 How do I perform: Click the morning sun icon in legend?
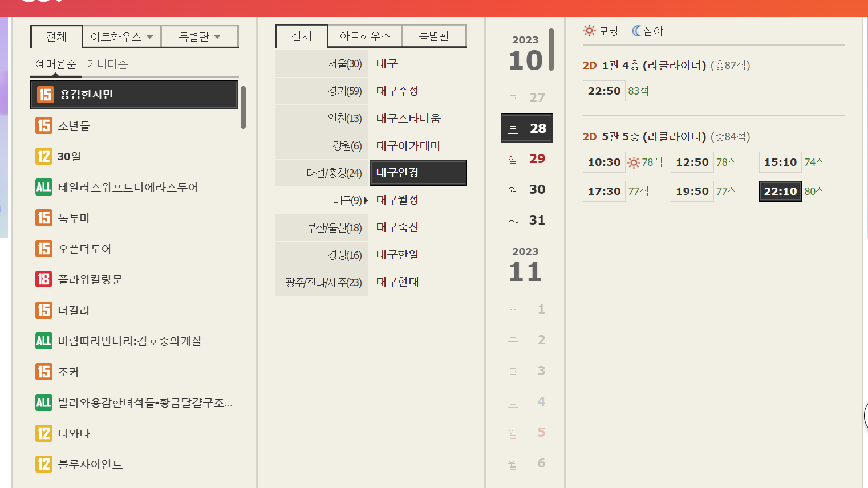[x=589, y=31]
